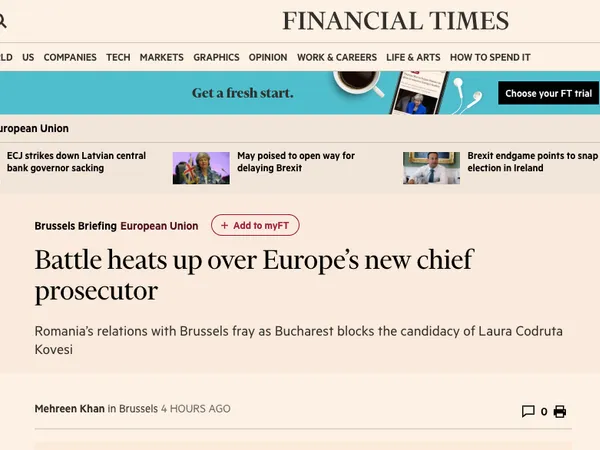Open Brexit endgame Ireland story thumbnail

431,168
